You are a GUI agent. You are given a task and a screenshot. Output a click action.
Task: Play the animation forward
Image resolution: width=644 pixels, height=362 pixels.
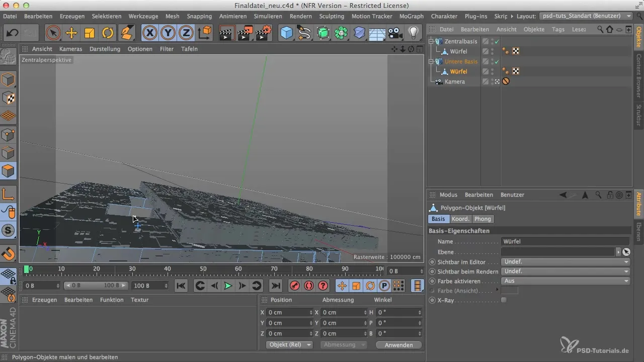click(228, 286)
